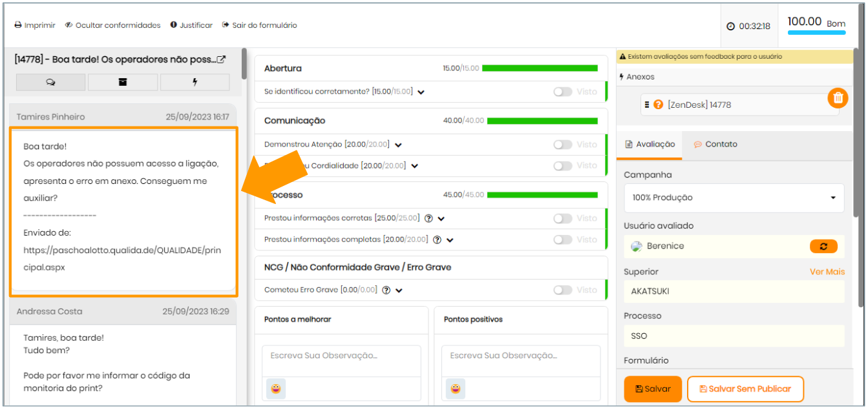Toggle Visto for Cometeu Erro Grave

562,290
